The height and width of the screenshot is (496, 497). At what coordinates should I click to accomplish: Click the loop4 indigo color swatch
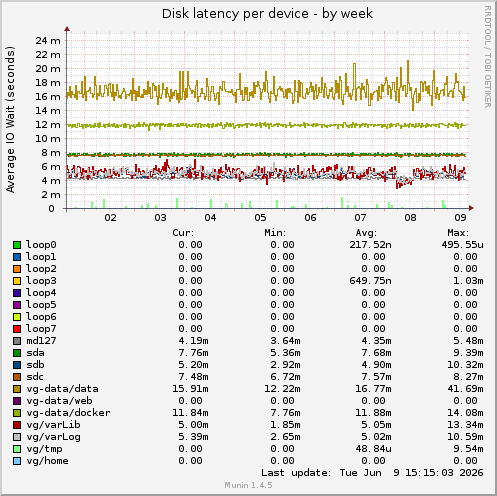[x=17, y=293]
